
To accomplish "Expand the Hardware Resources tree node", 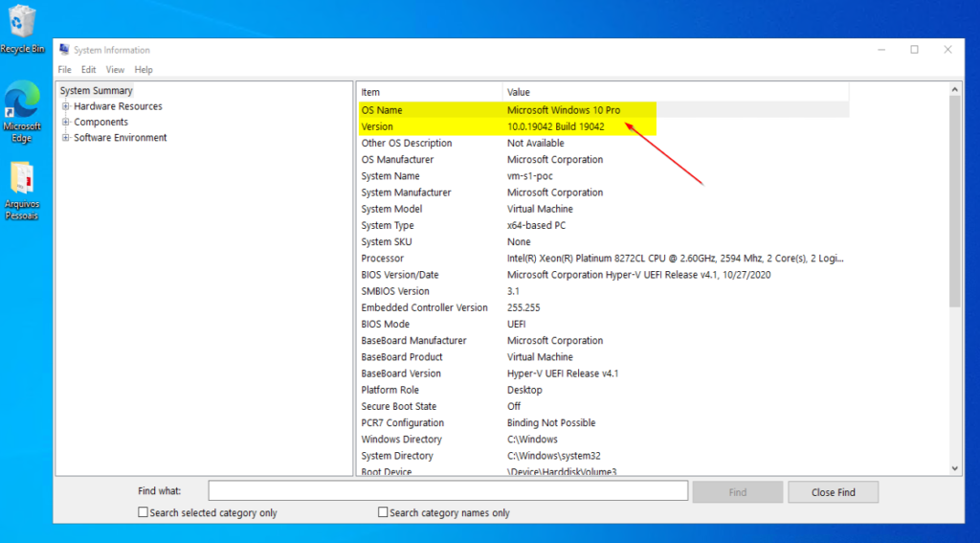I will [66, 106].
